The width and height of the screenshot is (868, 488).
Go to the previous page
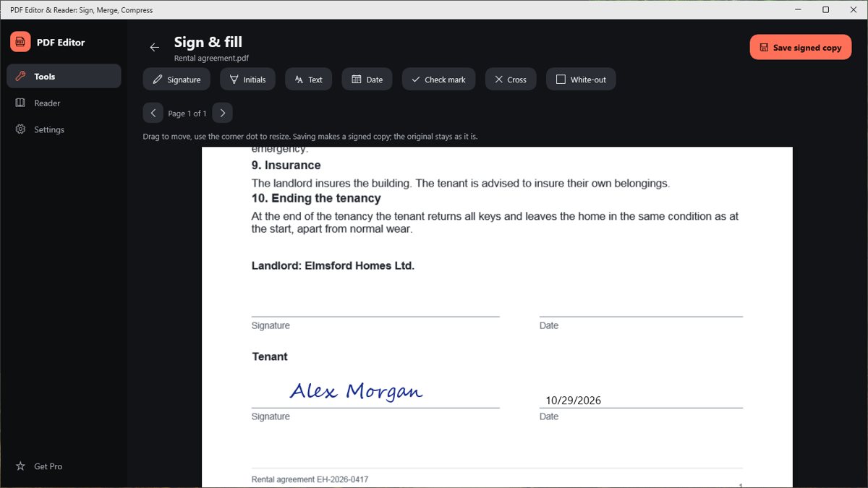[x=153, y=113]
